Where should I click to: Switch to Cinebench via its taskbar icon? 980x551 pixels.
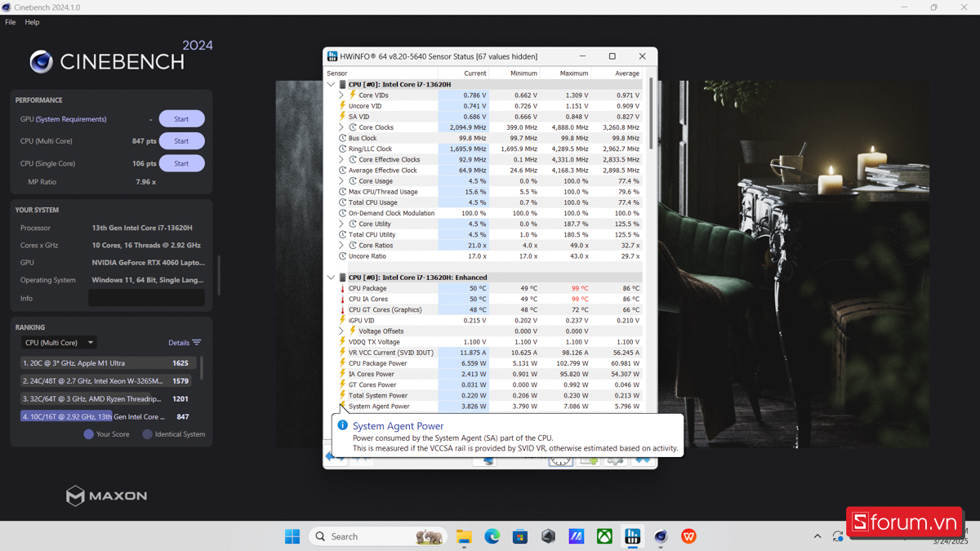point(661,536)
